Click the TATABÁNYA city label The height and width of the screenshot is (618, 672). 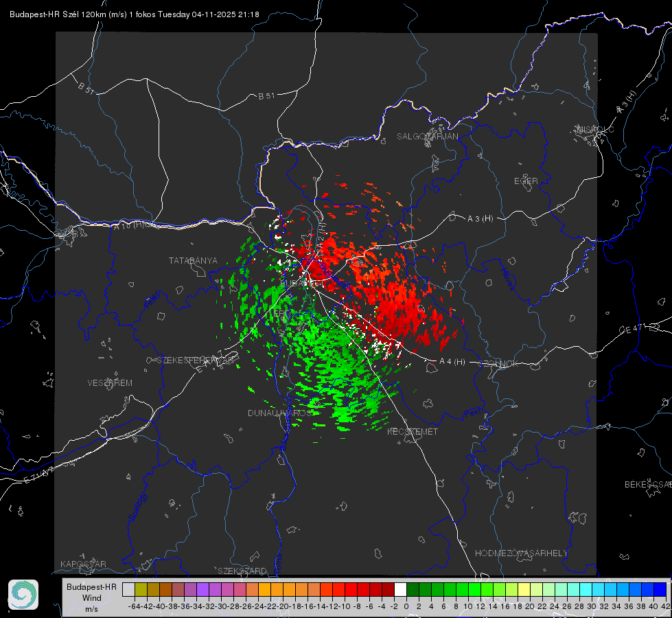(x=193, y=260)
